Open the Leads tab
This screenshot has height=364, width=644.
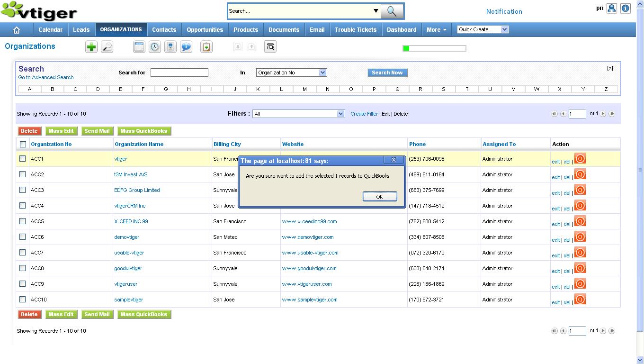pos(81,29)
